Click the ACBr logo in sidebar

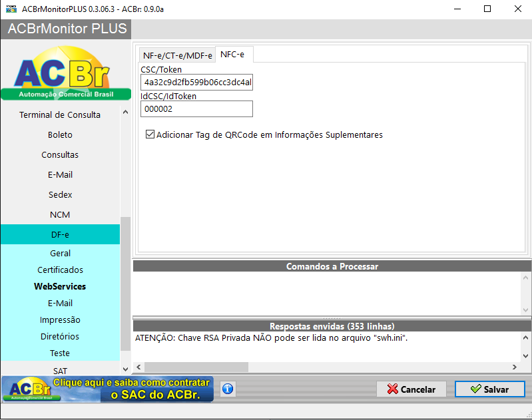66,73
